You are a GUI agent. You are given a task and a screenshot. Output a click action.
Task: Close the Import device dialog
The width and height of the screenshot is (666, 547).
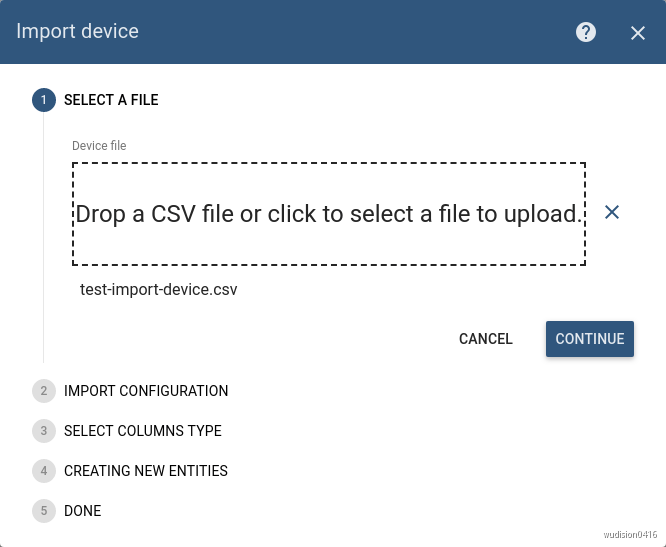point(638,33)
